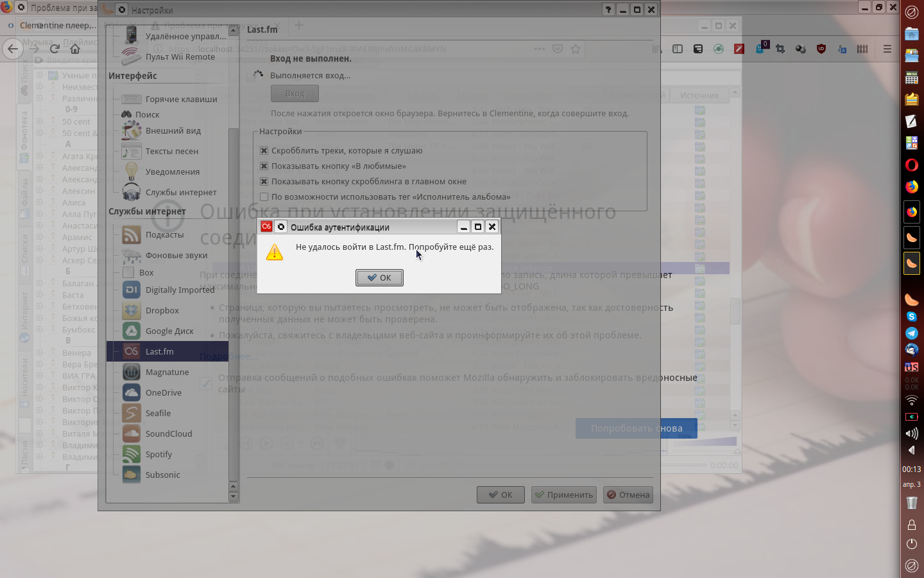
Task: Open the calculator from the dock
Action: pos(911,78)
